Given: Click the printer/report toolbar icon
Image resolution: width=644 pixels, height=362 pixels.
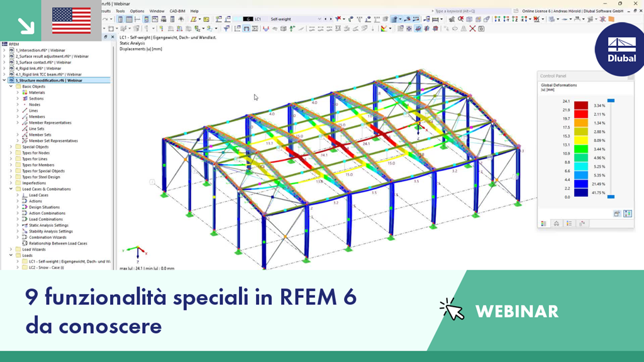Looking at the screenshot, I should (164, 19).
